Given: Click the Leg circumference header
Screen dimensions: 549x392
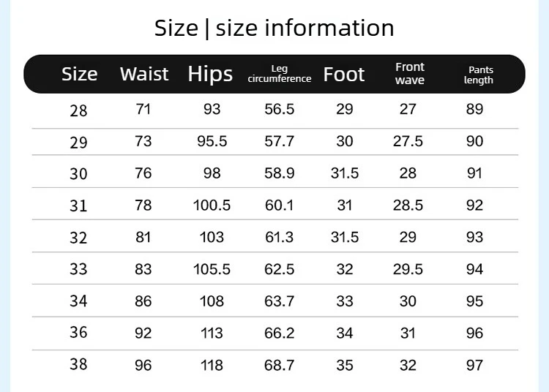Looking at the screenshot, I should click(280, 74).
